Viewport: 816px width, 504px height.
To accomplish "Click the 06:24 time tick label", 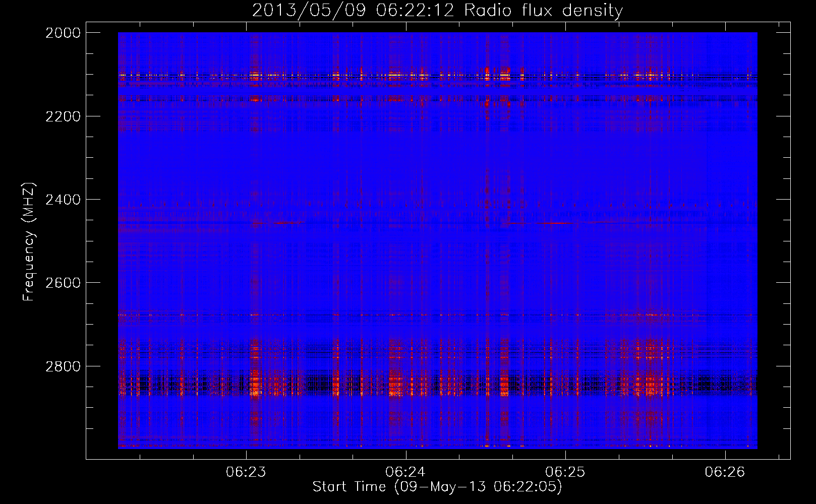I will (405, 472).
